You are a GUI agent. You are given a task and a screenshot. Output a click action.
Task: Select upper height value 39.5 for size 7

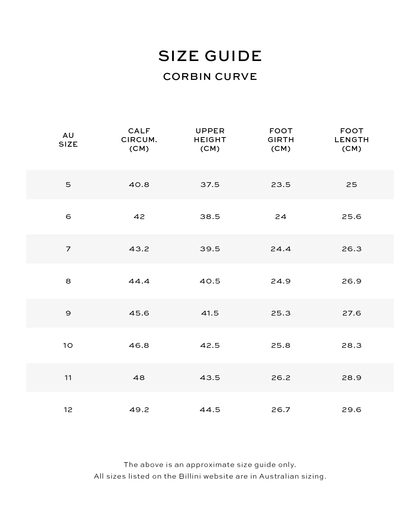click(x=210, y=249)
